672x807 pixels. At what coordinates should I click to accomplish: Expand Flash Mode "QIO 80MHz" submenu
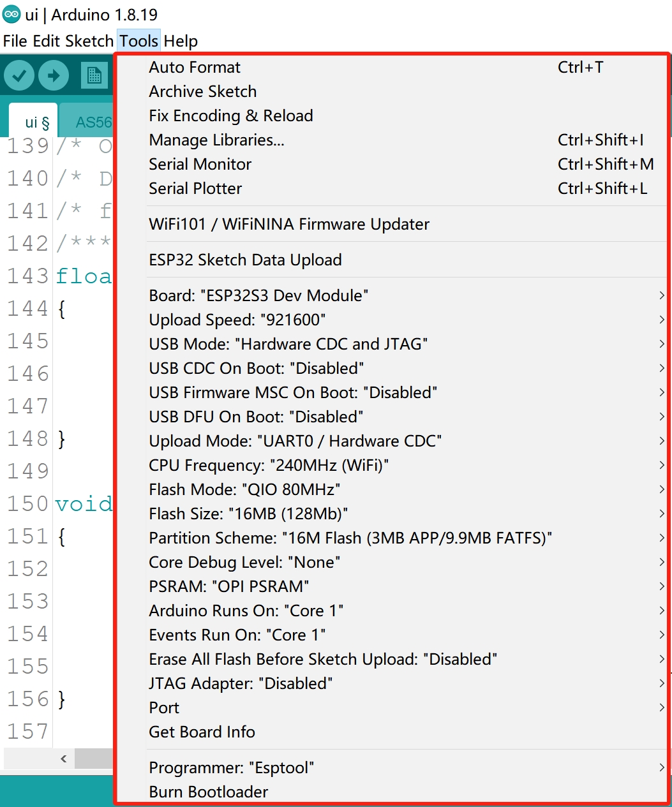pyautogui.click(x=391, y=489)
